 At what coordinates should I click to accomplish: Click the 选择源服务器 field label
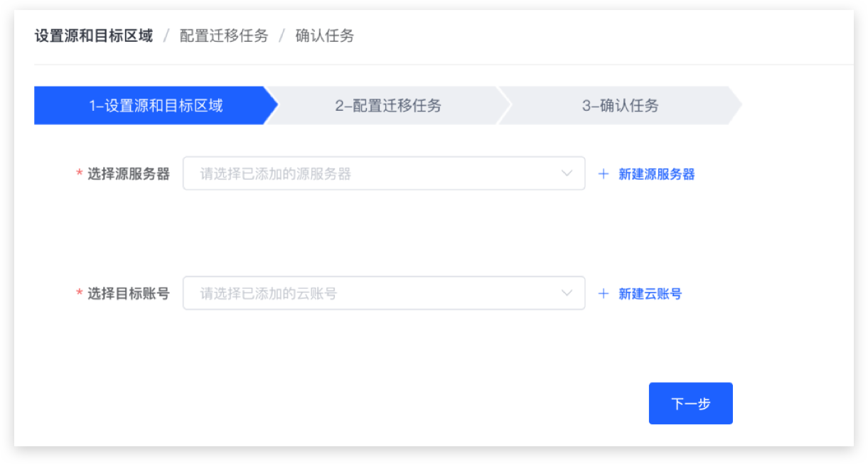(x=129, y=174)
